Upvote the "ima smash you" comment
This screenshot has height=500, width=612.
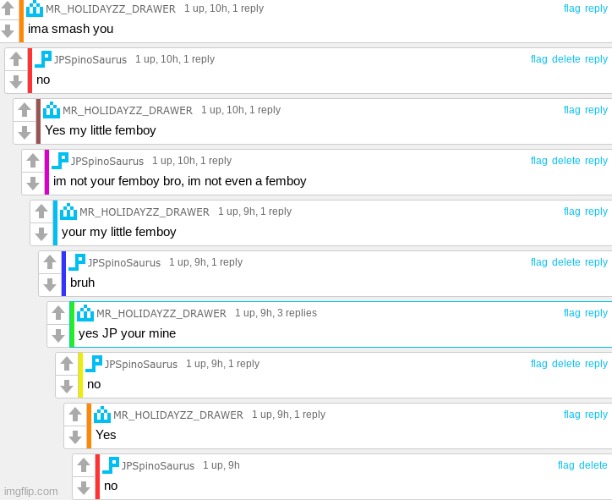point(8,9)
